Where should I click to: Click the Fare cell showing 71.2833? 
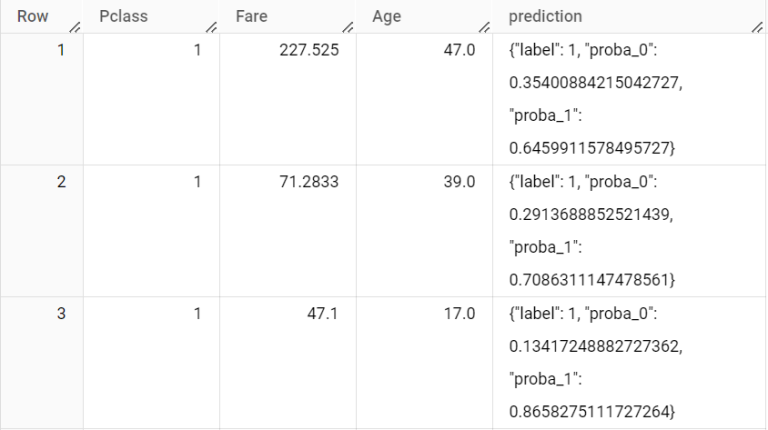coord(308,181)
